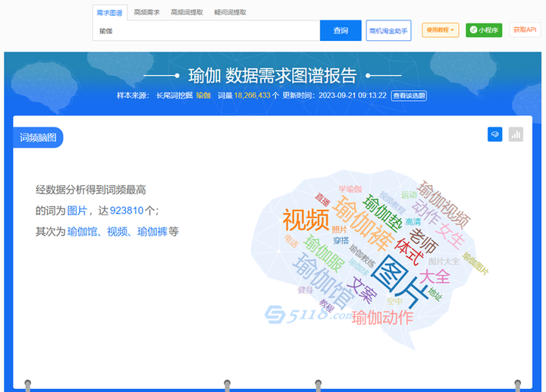Click the 高清 word in cloud
546x392 pixels.
click(413, 221)
